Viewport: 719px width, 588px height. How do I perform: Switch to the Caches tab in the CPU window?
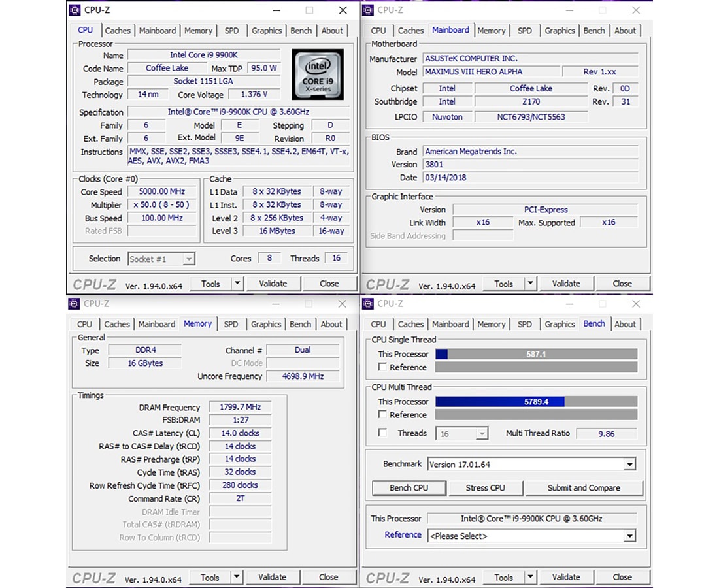[118, 31]
